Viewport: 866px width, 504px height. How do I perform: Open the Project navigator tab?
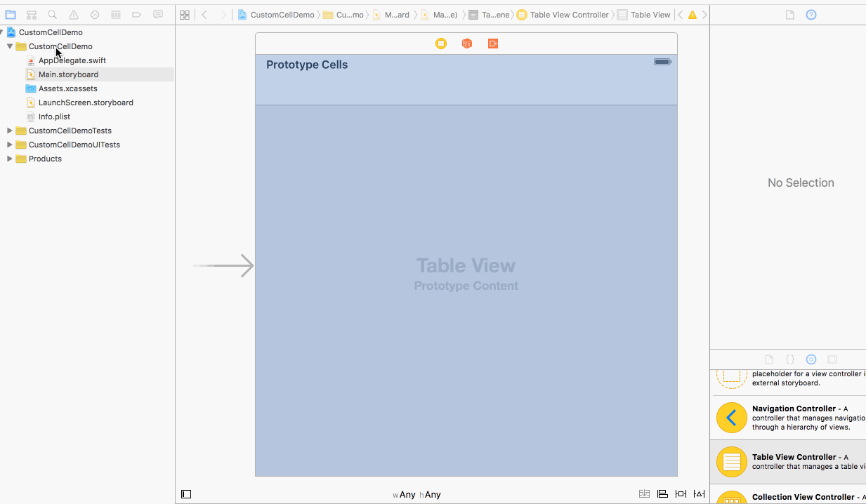pyautogui.click(x=11, y=15)
